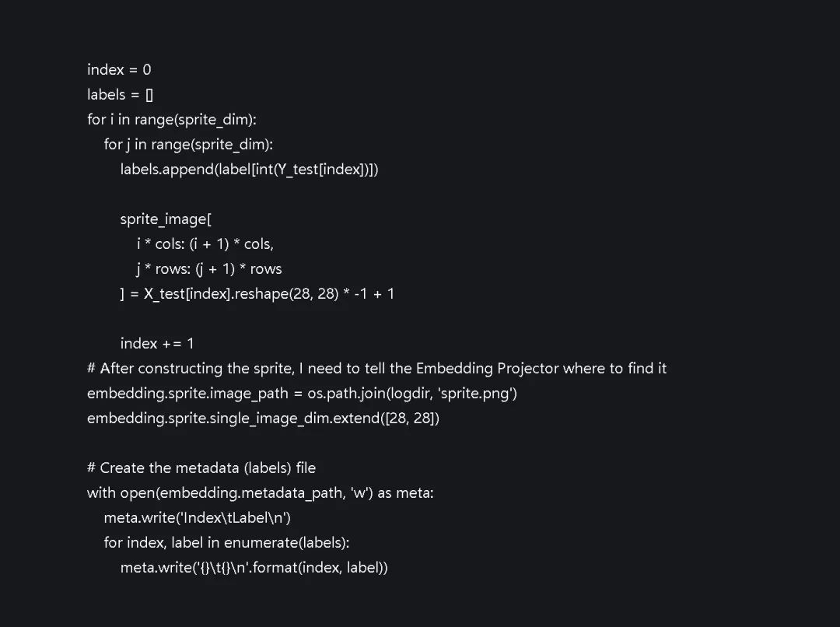Image resolution: width=840 pixels, height=627 pixels.
Task: Click the "After constructing the sprite" comment
Action: pyautogui.click(x=377, y=369)
